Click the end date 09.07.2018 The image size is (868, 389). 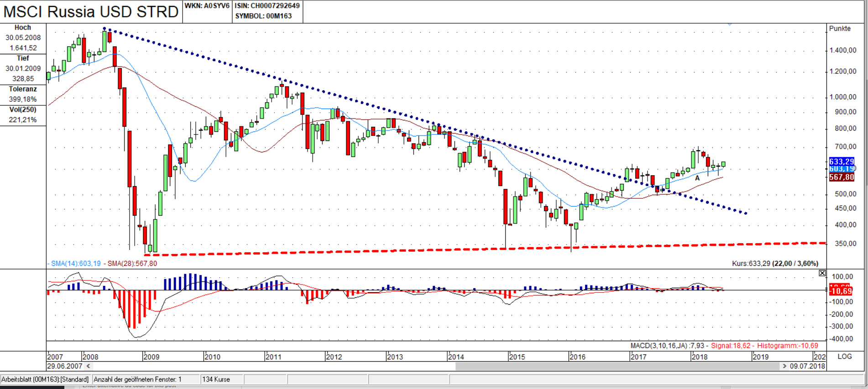coord(807,366)
